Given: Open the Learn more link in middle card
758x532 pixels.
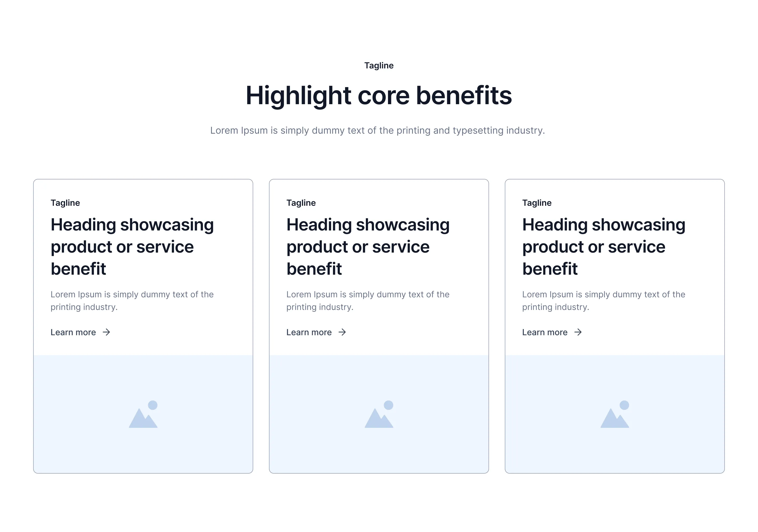Looking at the screenshot, I should pos(316,332).
